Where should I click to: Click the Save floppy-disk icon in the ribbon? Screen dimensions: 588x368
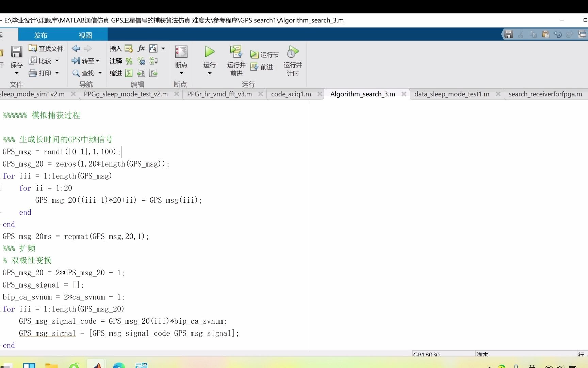pyautogui.click(x=16, y=52)
